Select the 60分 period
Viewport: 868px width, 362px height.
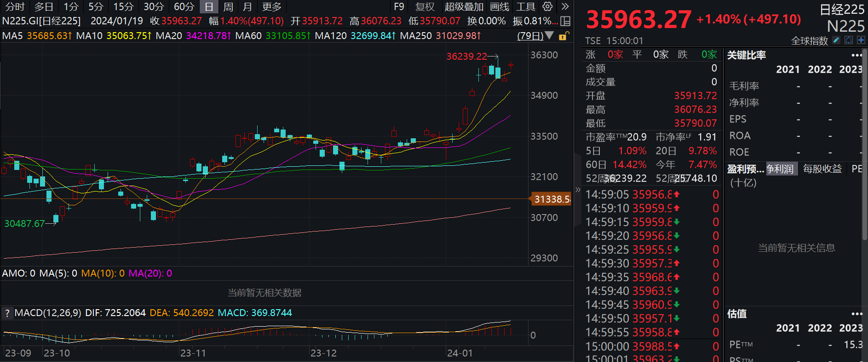184,6
